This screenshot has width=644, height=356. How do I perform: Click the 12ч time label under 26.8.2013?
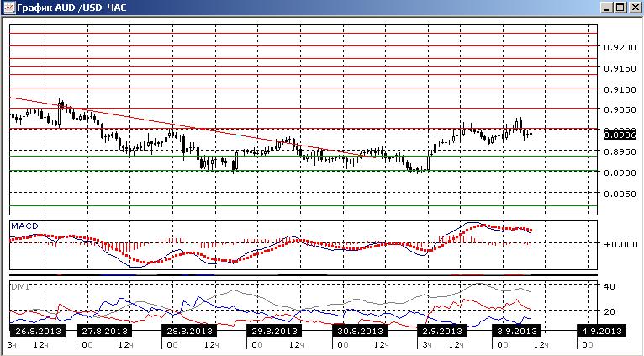(x=41, y=344)
